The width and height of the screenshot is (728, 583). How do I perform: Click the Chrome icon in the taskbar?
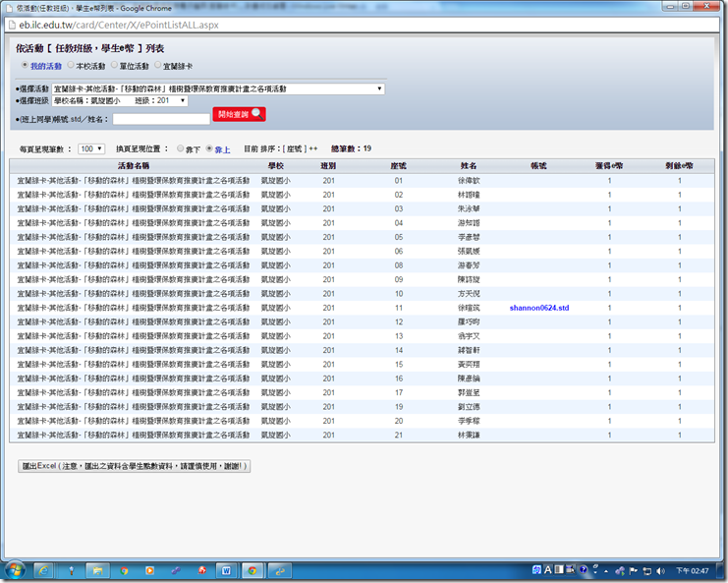252,569
